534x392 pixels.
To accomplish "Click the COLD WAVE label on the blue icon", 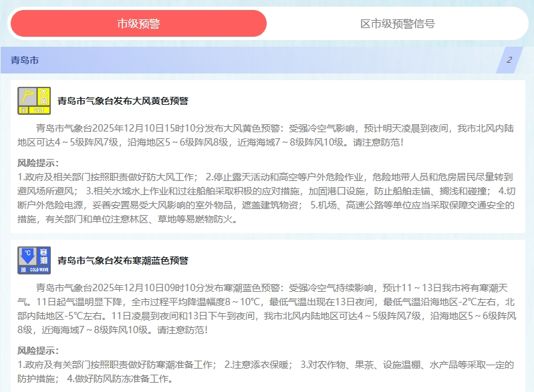I will 34,270.
